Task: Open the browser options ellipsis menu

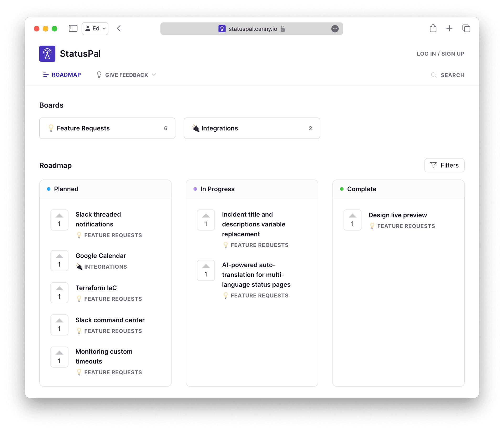Action: pyautogui.click(x=335, y=29)
